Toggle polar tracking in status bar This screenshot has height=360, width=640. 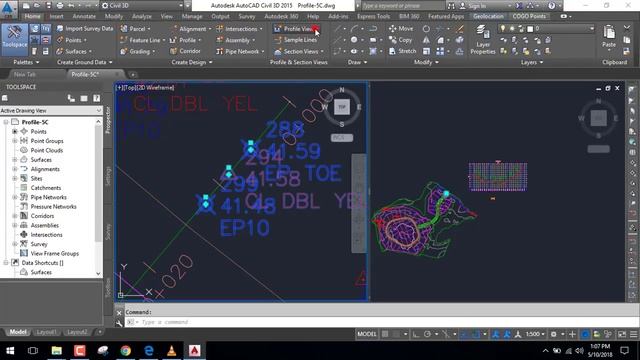427,334
